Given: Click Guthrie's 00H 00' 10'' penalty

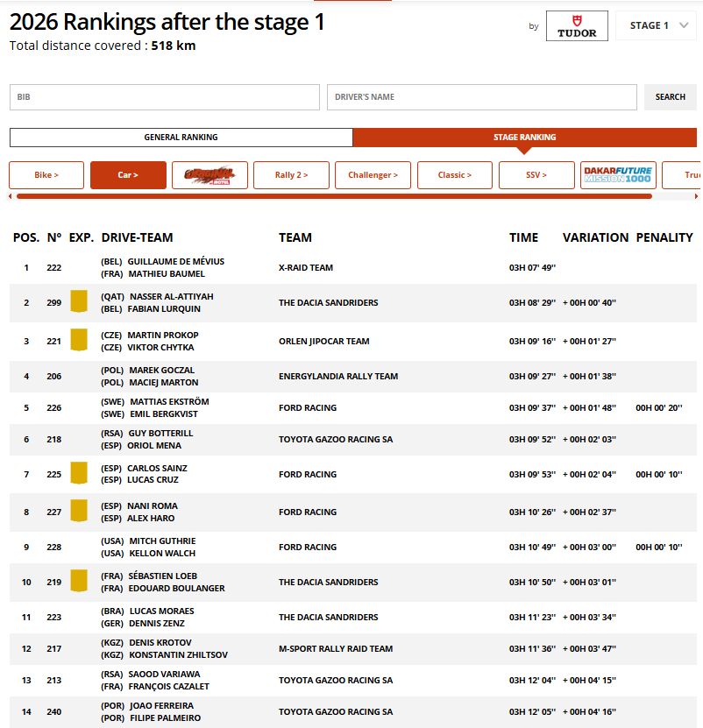Looking at the screenshot, I should (x=659, y=548).
